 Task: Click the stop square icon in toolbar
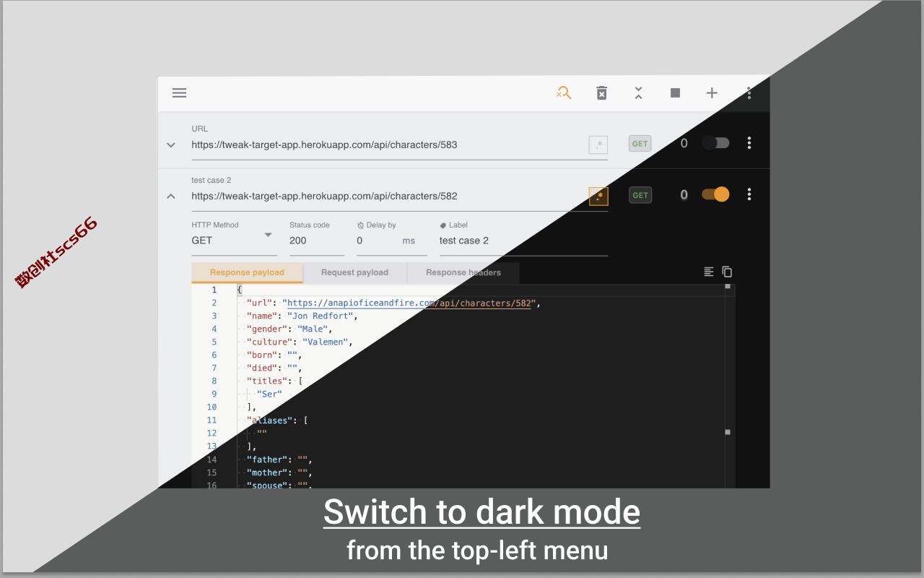675,92
